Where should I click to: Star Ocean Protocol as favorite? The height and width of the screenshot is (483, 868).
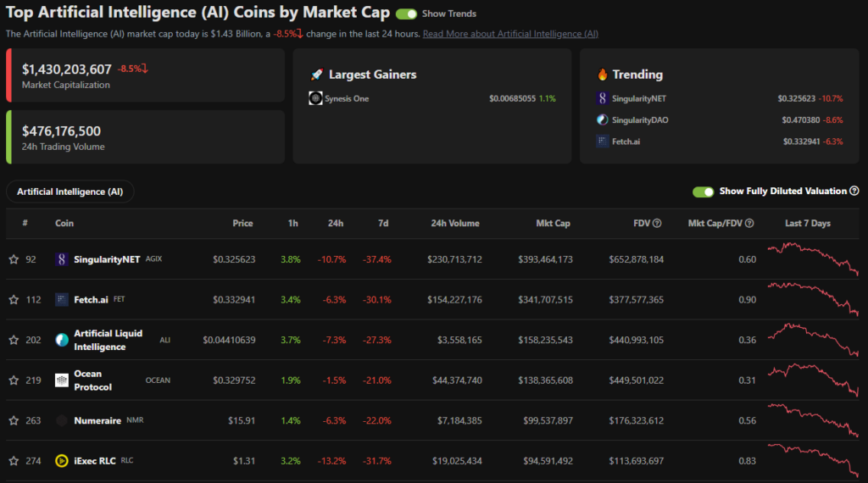coord(14,380)
